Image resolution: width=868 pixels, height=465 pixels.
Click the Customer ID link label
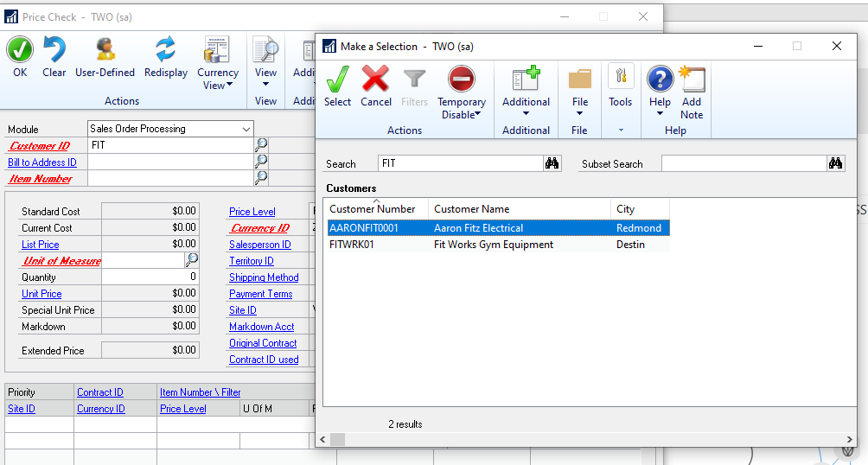39,146
